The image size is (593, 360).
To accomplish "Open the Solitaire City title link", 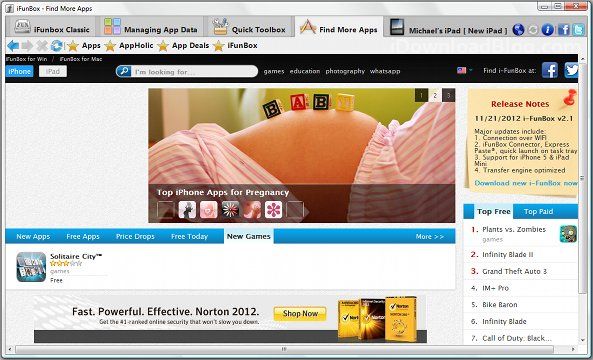I will (x=76, y=256).
